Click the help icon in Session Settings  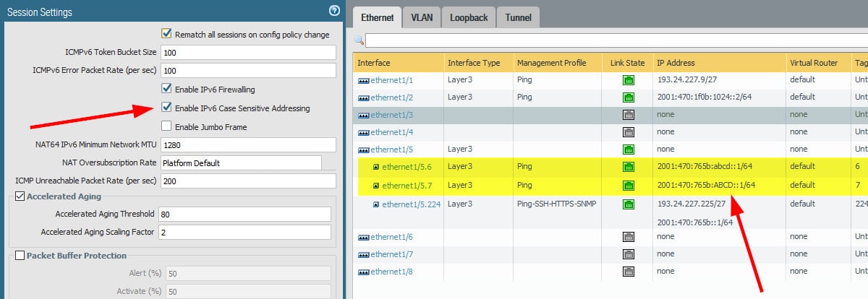tap(334, 10)
